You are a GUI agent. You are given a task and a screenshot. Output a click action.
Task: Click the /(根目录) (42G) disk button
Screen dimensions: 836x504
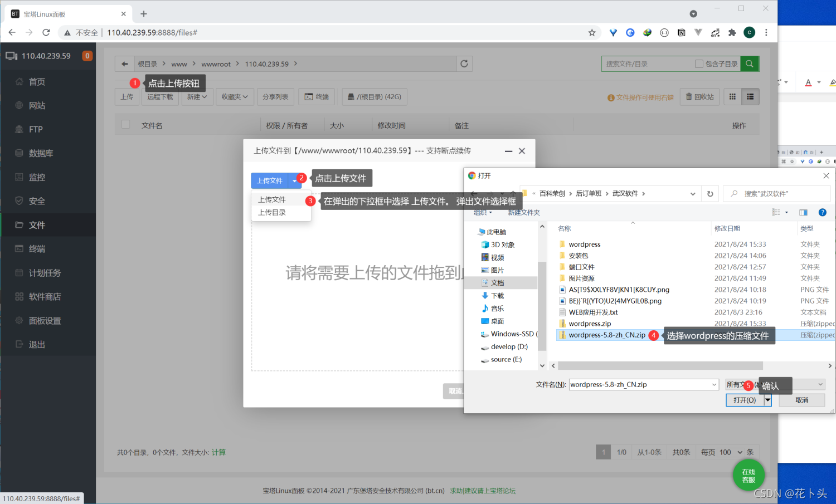374,97
